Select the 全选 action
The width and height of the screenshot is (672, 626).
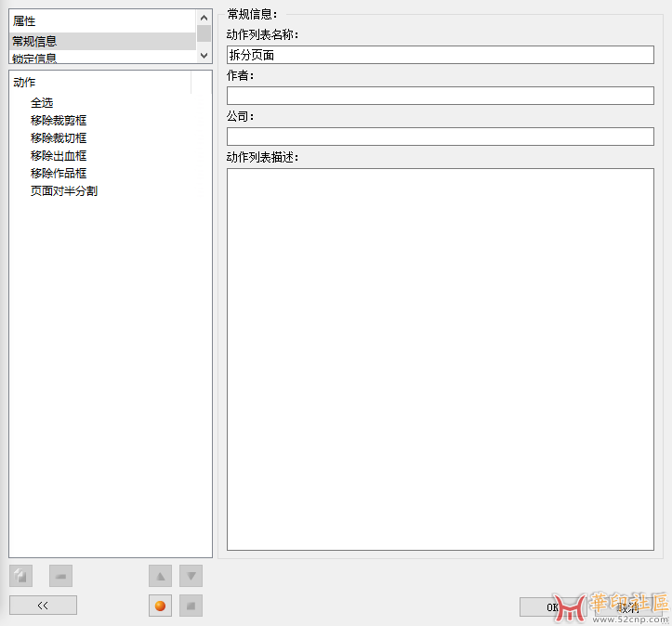click(42, 102)
